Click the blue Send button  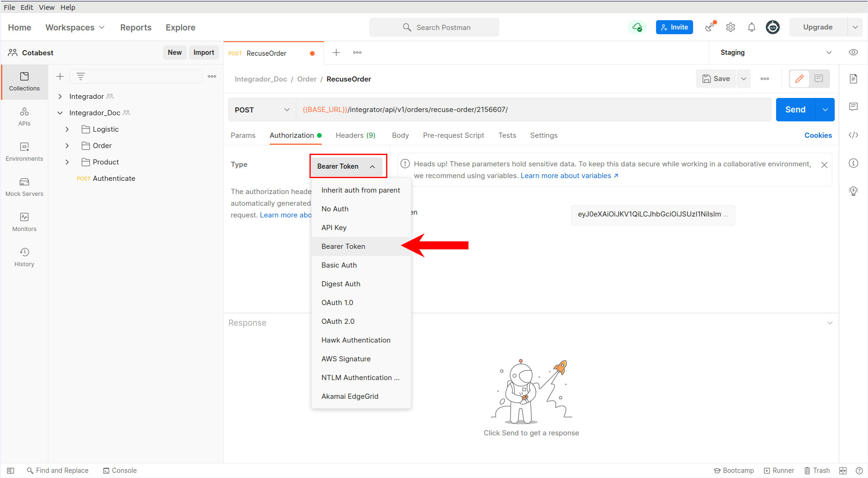pyautogui.click(x=796, y=110)
